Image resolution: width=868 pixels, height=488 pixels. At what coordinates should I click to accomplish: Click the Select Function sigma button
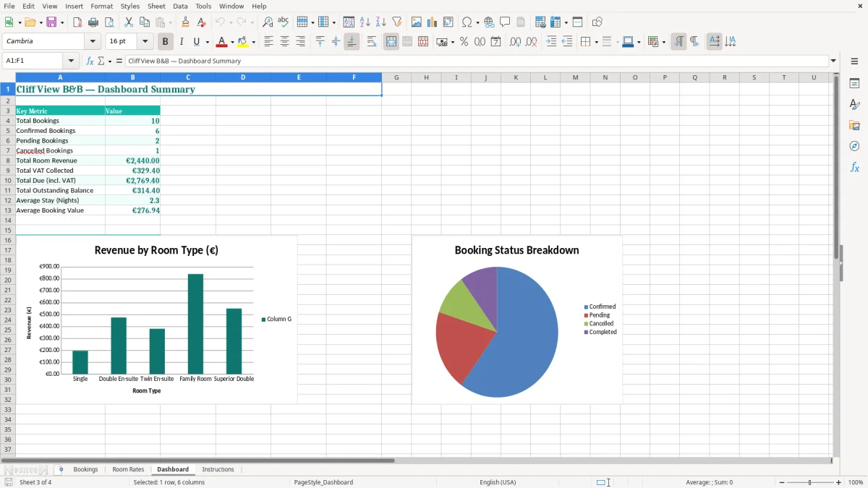[101, 61]
